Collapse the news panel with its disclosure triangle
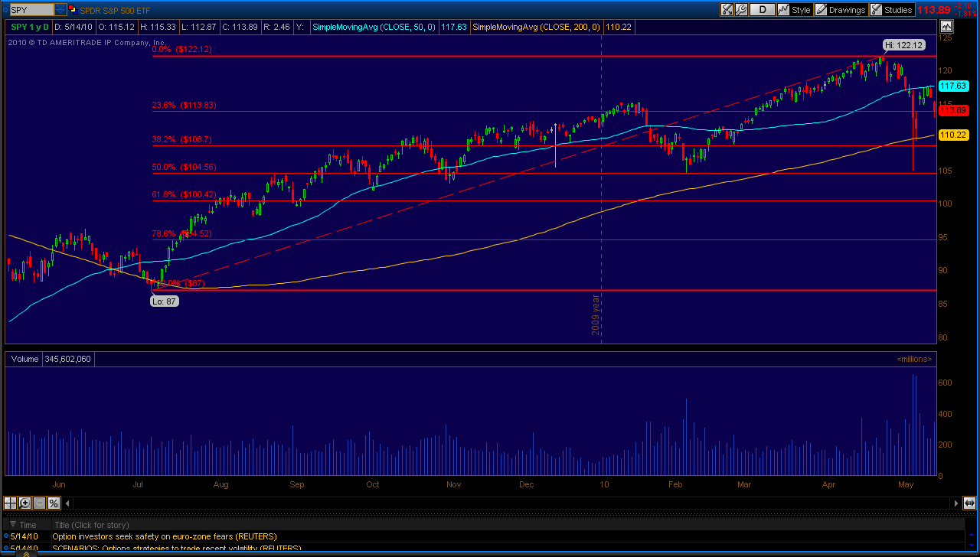The height and width of the screenshot is (557, 980). 12,524
